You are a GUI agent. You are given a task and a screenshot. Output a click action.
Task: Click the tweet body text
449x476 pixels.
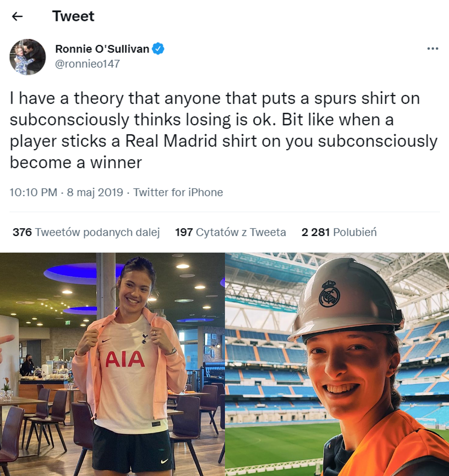point(224,130)
